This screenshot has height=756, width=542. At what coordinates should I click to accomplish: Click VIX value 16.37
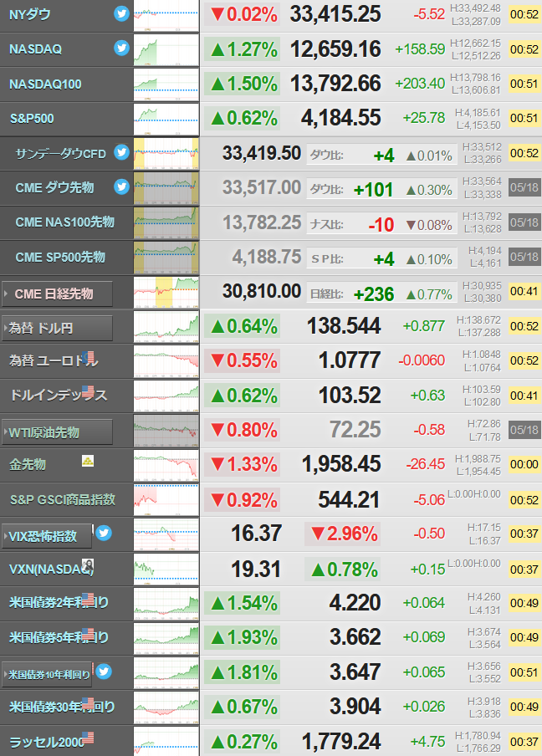pyautogui.click(x=256, y=534)
